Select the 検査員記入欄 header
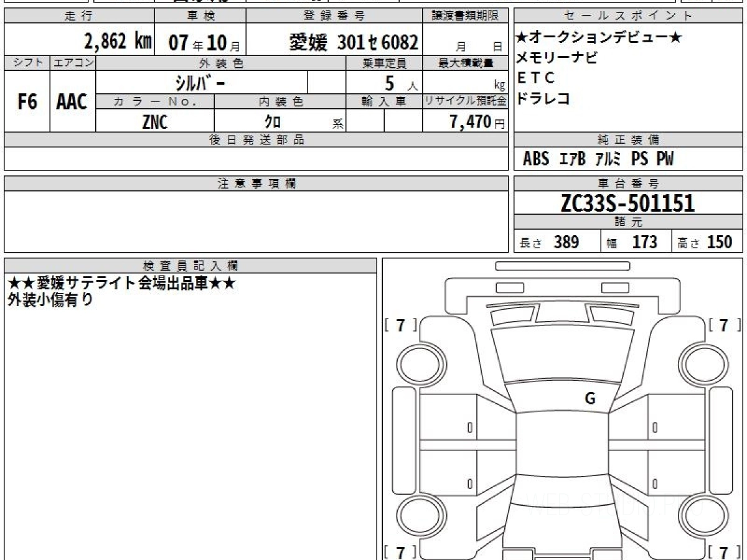 (x=190, y=265)
